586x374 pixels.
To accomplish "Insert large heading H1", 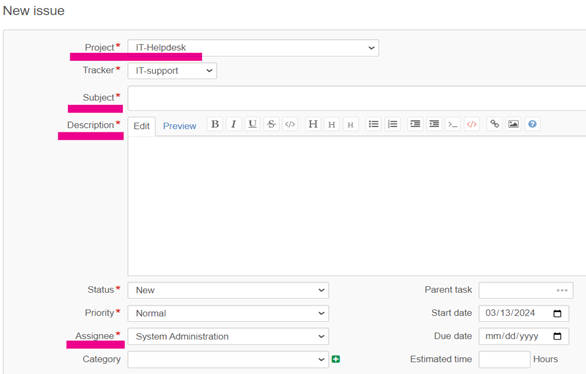I will (x=313, y=124).
